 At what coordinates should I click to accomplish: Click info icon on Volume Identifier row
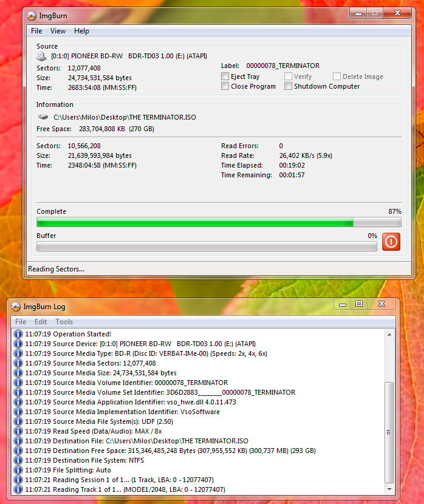coord(18,383)
